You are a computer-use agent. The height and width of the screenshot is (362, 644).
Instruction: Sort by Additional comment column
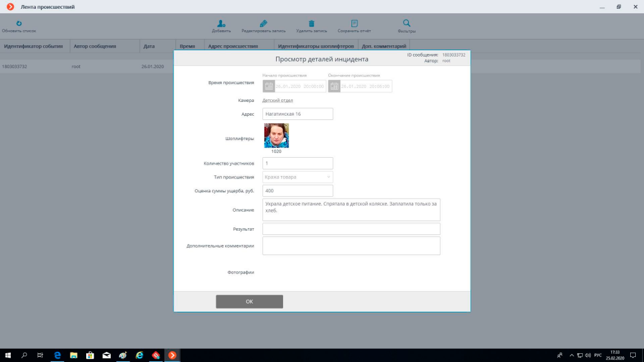click(x=384, y=47)
